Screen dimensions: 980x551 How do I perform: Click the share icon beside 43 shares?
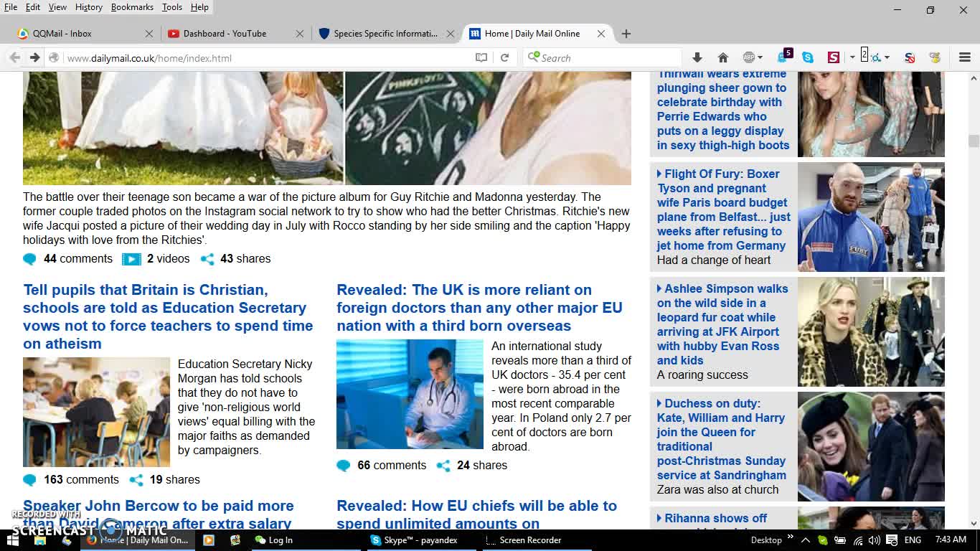[x=207, y=259]
